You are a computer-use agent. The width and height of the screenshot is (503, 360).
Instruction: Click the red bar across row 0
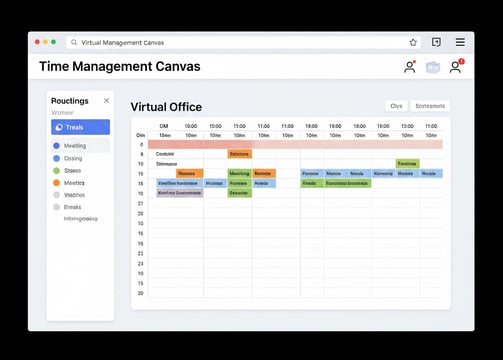[295, 144]
